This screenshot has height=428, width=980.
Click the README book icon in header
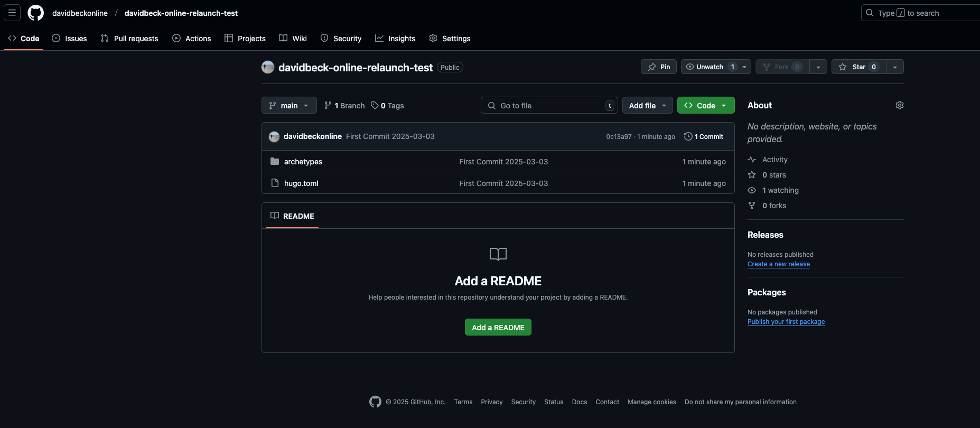tap(275, 216)
